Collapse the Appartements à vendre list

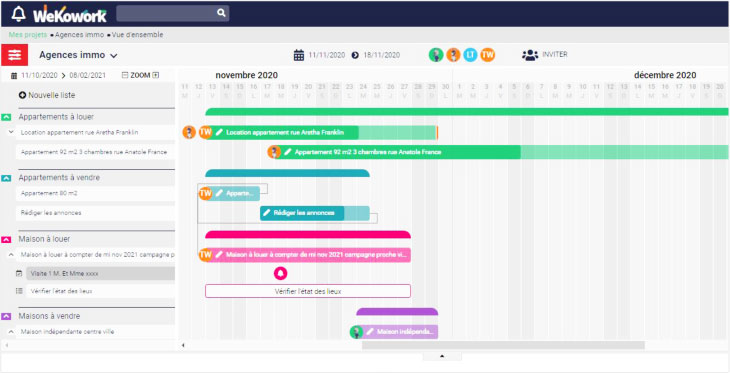point(6,178)
